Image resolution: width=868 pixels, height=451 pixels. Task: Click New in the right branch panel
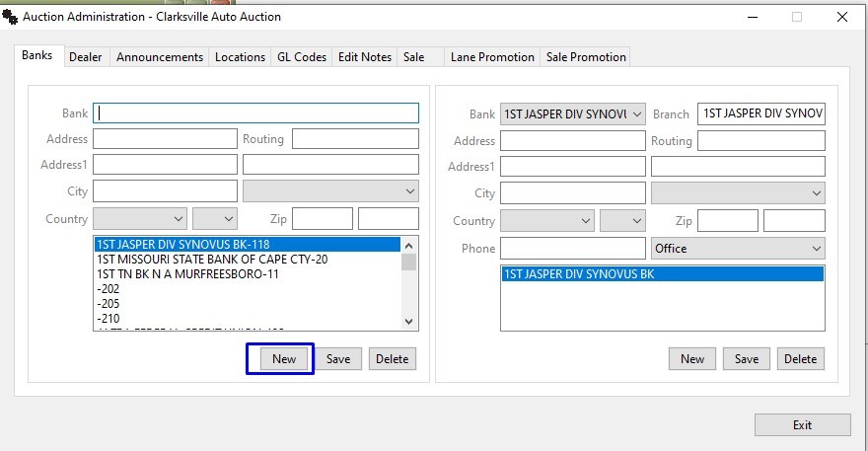[692, 359]
